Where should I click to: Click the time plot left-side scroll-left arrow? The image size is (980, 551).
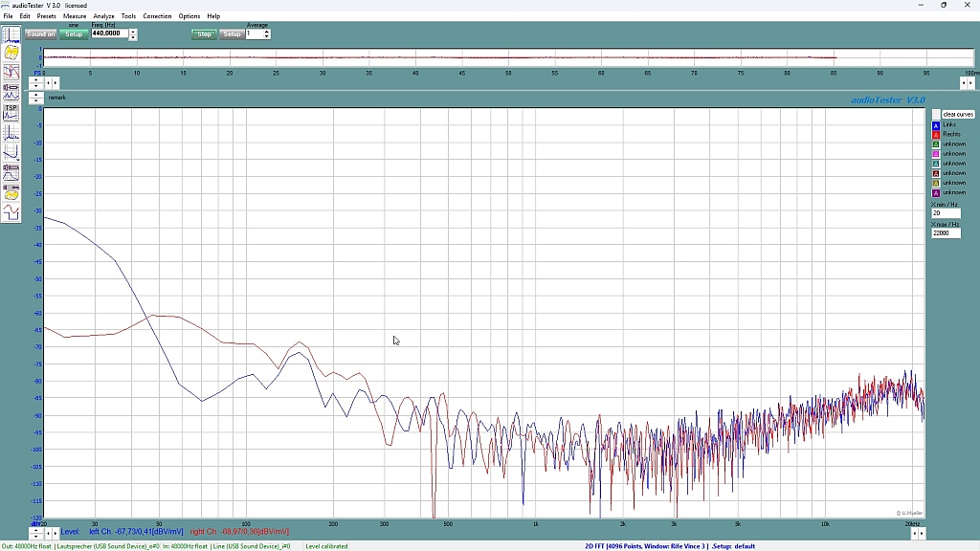click(48, 82)
